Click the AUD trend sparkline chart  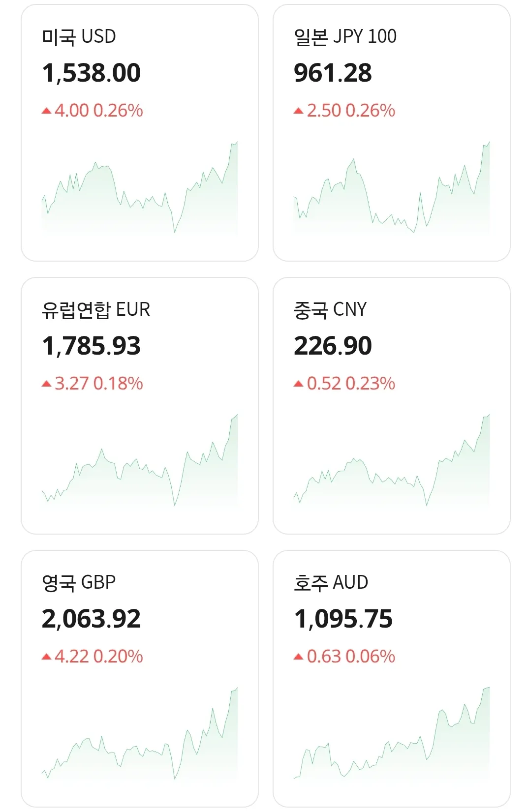[392, 733]
